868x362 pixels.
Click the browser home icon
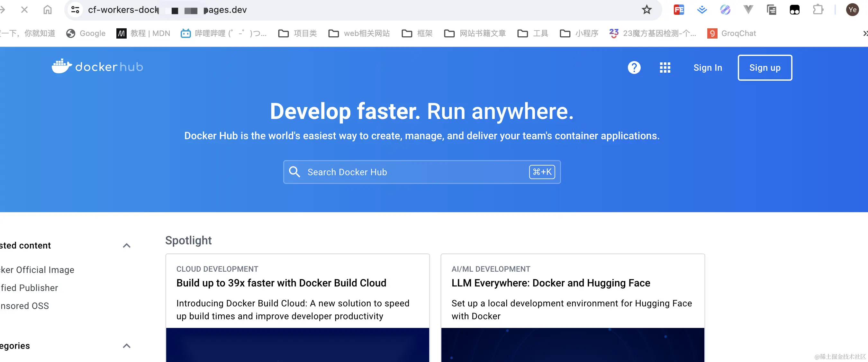click(x=48, y=10)
